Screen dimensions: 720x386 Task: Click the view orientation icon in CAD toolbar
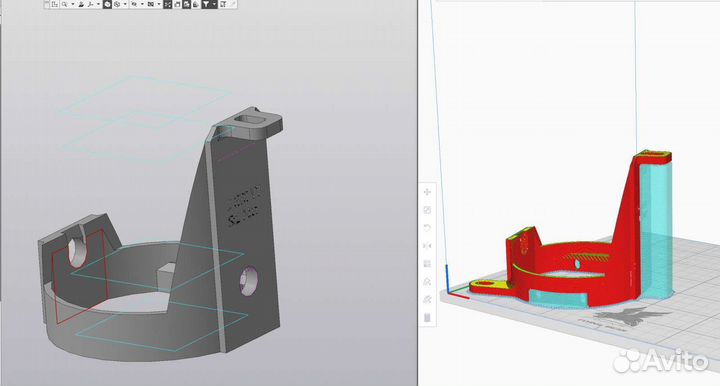(x=81, y=5)
